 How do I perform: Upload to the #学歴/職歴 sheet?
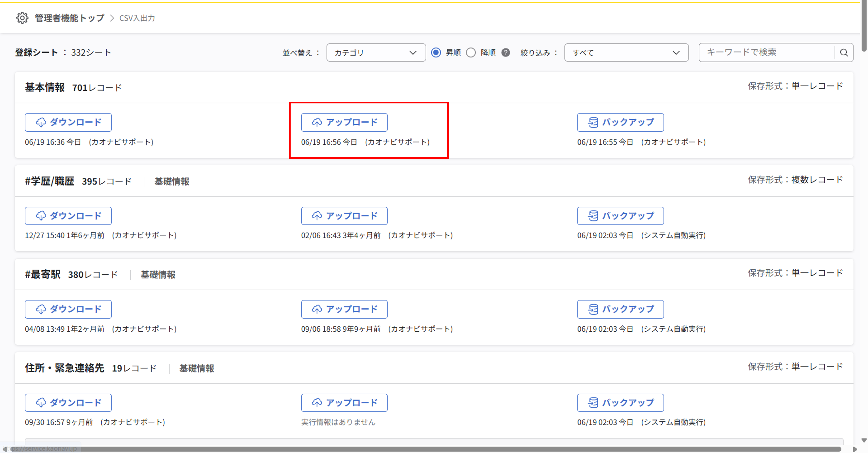pyautogui.click(x=344, y=216)
